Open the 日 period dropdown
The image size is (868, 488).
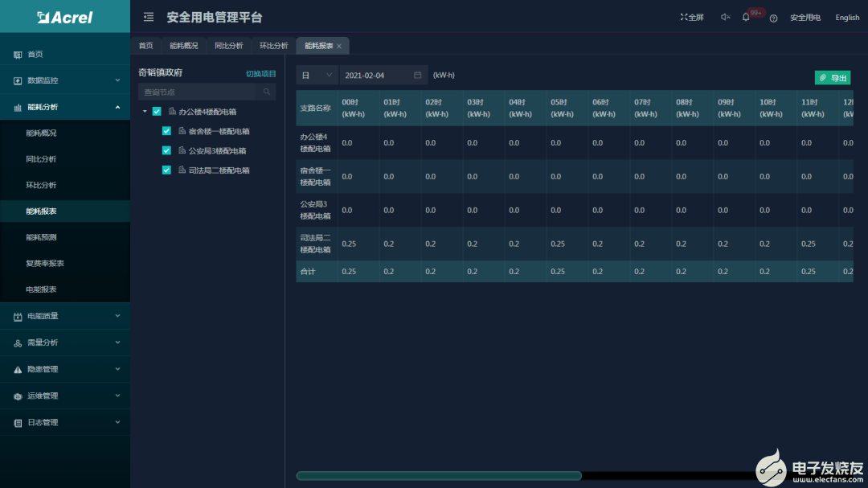317,76
